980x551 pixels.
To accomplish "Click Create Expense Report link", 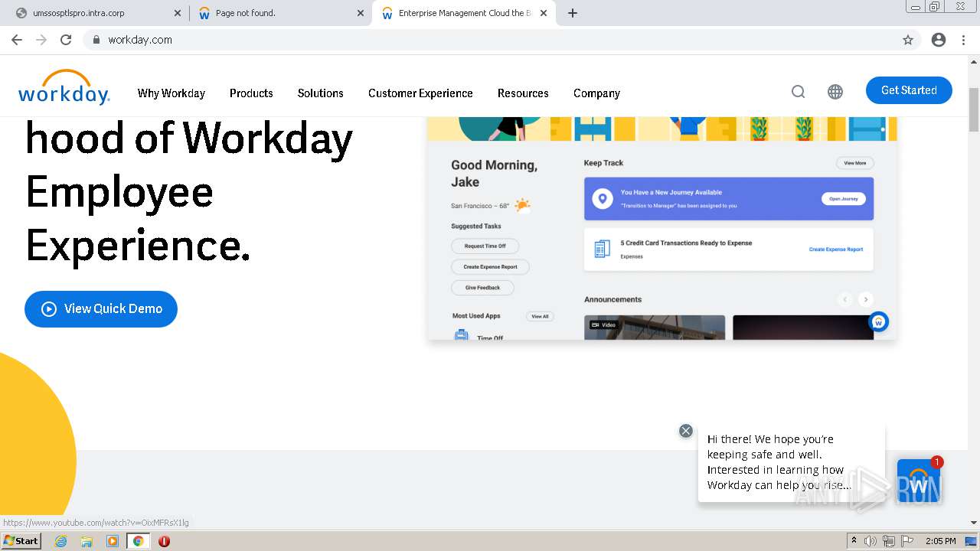I will pyautogui.click(x=836, y=249).
